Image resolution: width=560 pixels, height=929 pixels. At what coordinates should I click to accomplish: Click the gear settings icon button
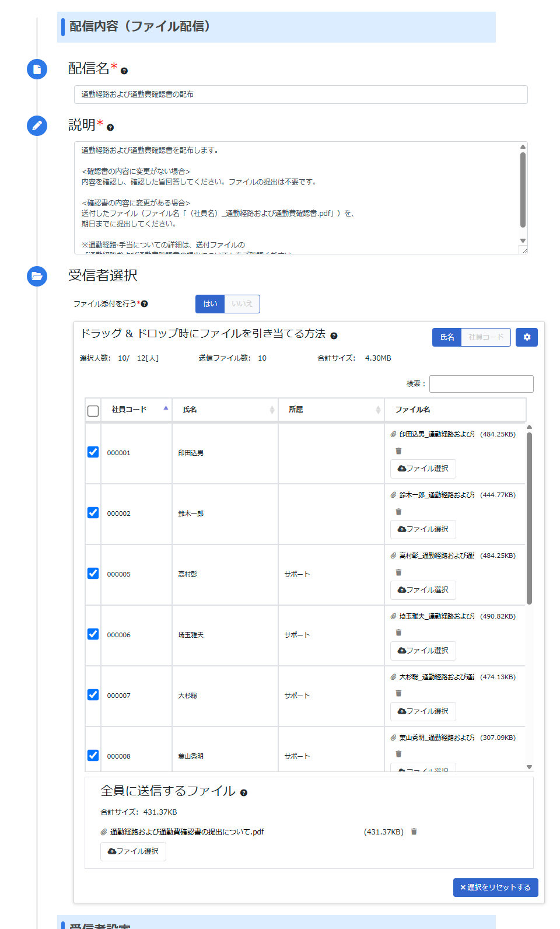coord(526,337)
